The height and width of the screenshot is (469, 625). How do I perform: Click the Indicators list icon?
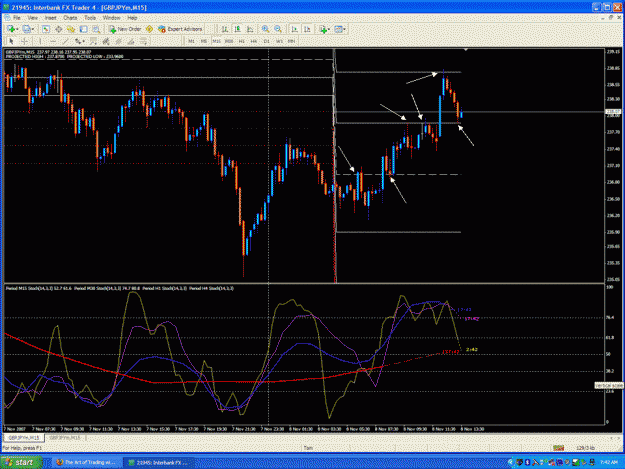[x=323, y=29]
